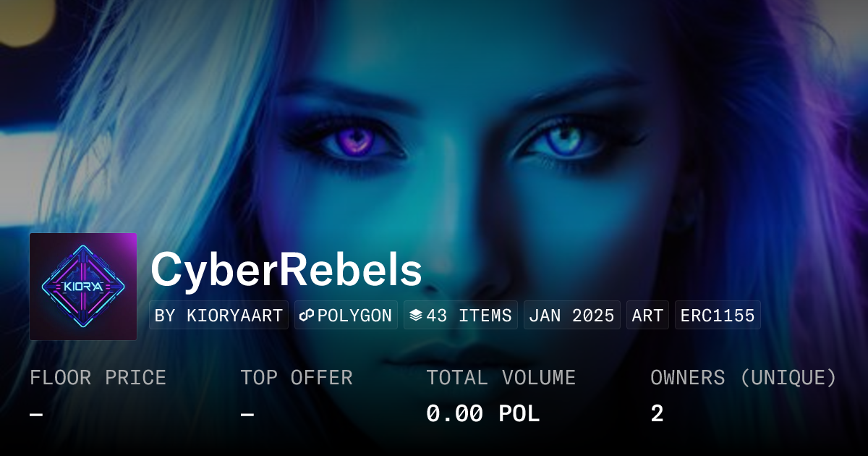The image size is (868, 456).
Task: Click the unique owners count 2
Action: pos(657,414)
